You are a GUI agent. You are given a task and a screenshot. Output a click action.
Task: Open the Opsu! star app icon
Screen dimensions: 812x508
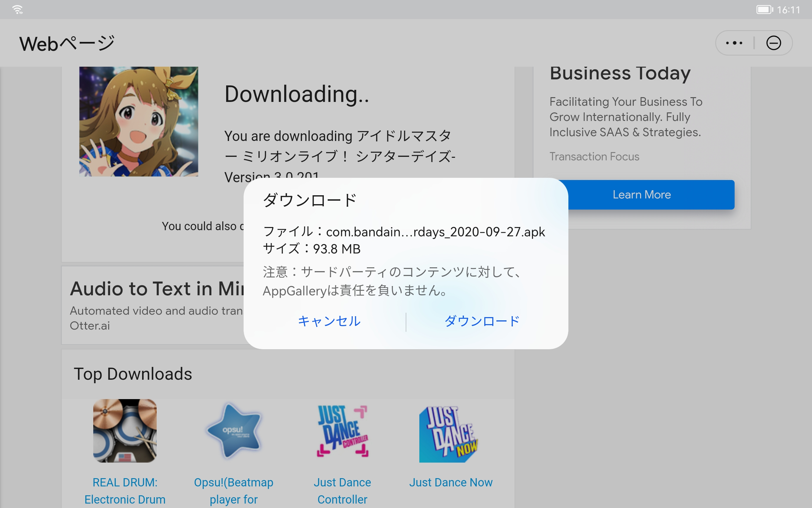[x=233, y=431]
